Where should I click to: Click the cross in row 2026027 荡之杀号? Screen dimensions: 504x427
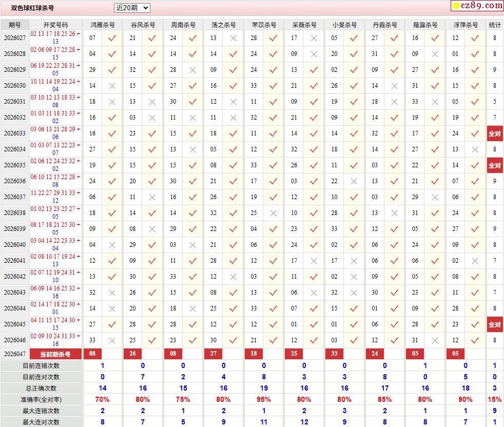(x=233, y=38)
